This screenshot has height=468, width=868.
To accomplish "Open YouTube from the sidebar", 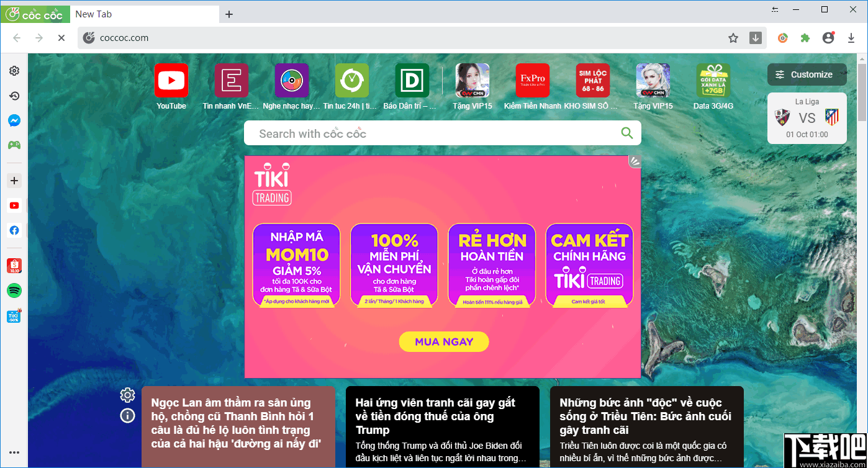I will tap(14, 205).
